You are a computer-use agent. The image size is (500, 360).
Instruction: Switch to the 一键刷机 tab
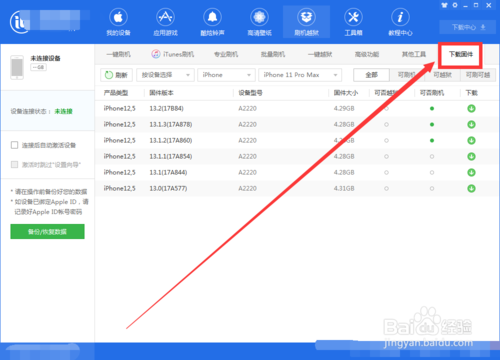point(119,54)
